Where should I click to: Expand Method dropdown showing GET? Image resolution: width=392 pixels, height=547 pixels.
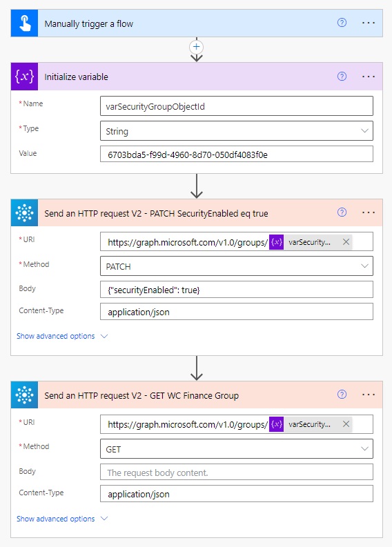[236, 448]
